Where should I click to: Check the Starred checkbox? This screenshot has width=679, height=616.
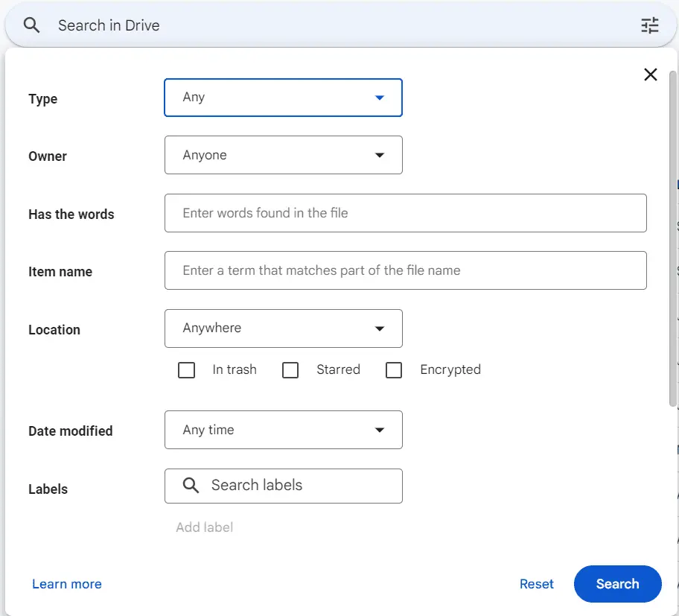290,369
